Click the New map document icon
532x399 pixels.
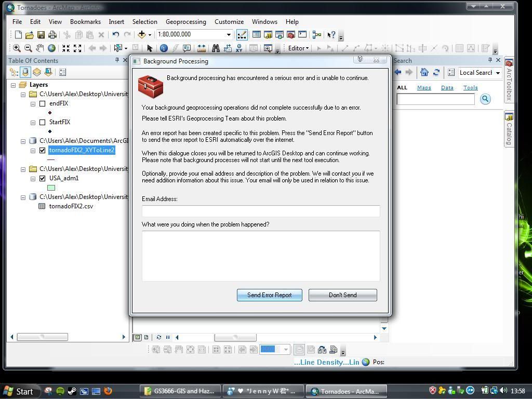click(x=18, y=35)
